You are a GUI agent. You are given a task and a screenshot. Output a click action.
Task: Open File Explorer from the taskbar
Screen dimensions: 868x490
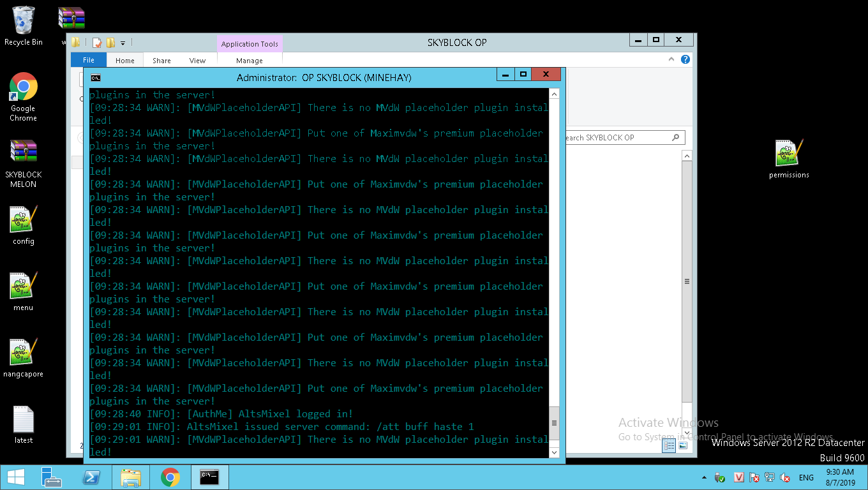click(131, 477)
